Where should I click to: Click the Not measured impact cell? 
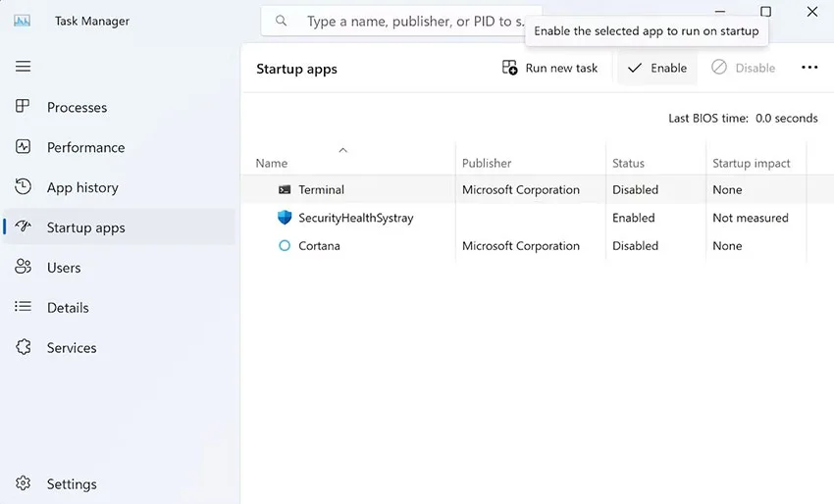click(x=750, y=218)
